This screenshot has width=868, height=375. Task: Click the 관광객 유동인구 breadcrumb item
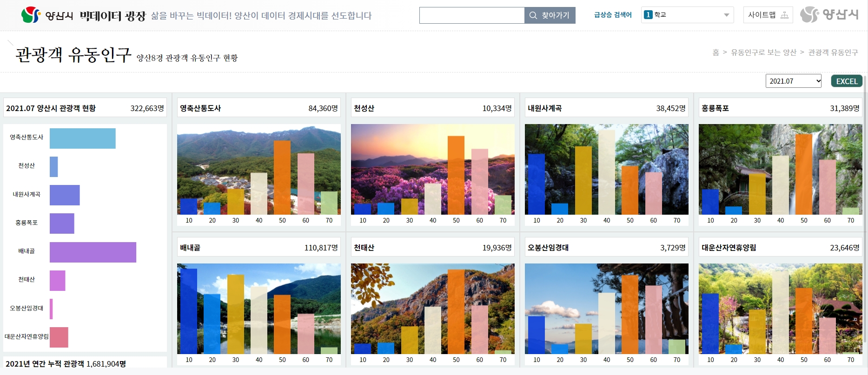click(x=833, y=53)
